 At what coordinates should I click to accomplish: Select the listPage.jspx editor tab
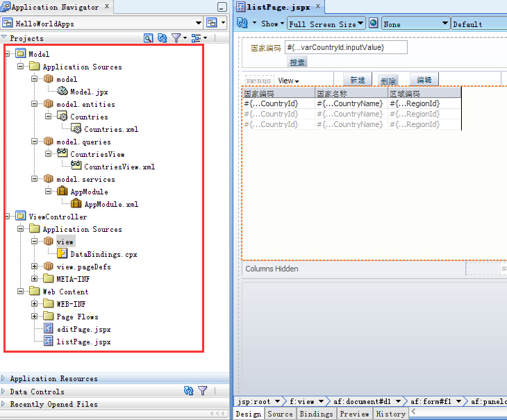click(279, 7)
